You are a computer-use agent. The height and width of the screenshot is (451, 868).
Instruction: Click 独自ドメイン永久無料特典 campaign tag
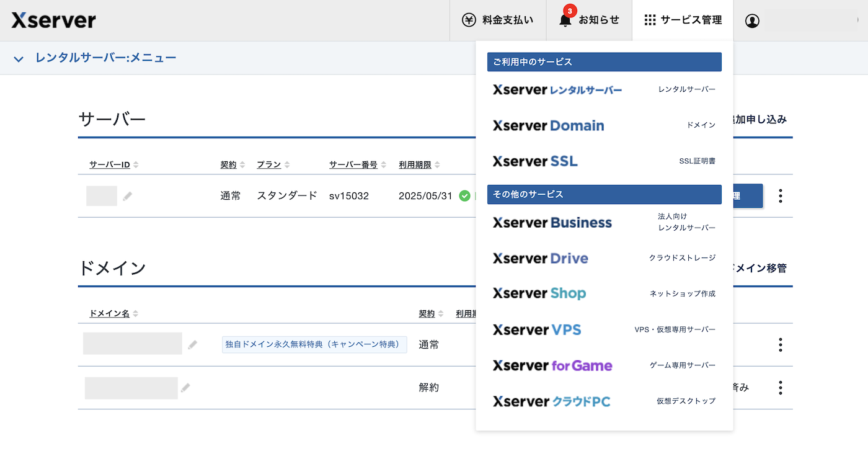click(314, 344)
